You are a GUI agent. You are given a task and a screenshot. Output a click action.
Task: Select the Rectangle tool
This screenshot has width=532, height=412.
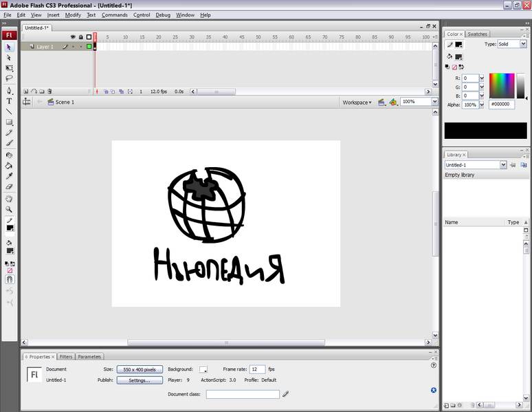tap(9, 122)
